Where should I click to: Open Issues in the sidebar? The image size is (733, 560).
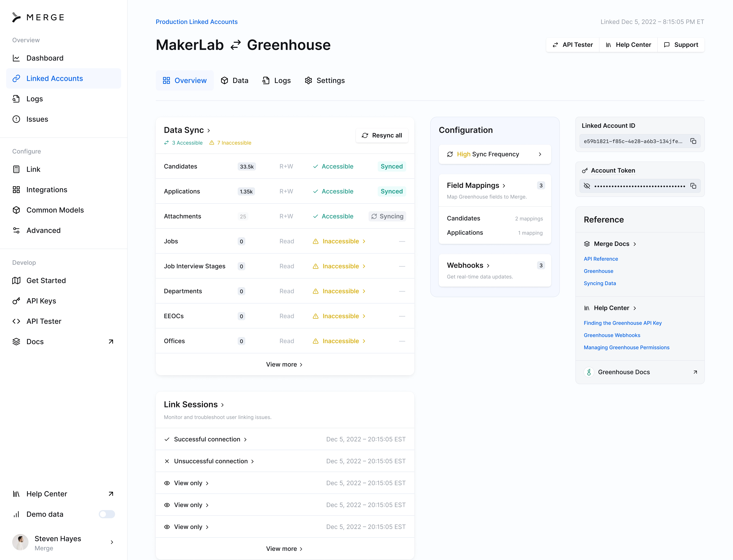[x=63, y=119]
